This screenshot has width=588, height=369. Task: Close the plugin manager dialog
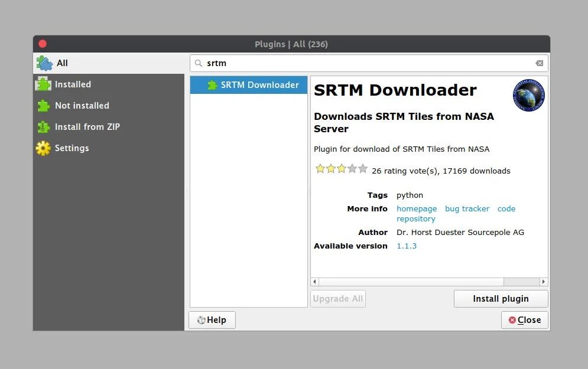524,319
